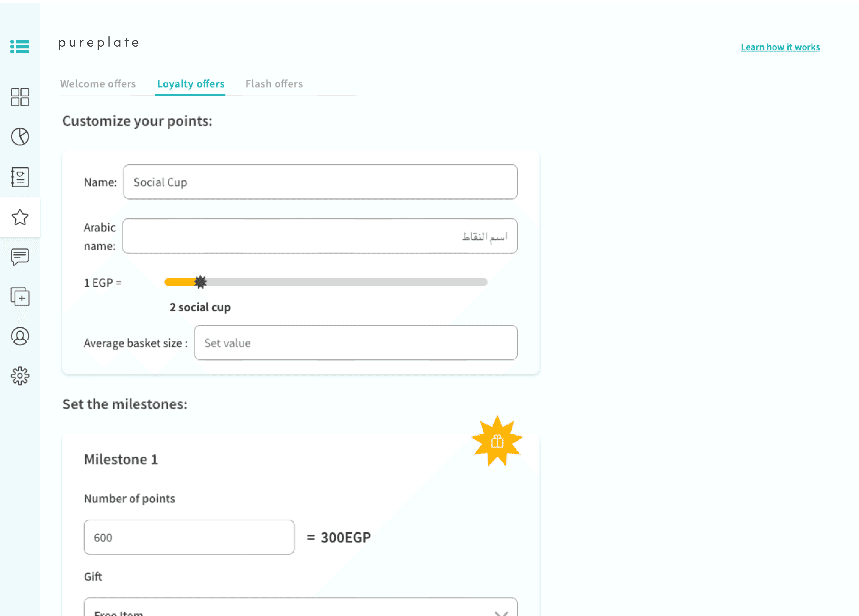Switch to the Flash offers tab
This screenshot has height=616, width=859.
tap(274, 84)
